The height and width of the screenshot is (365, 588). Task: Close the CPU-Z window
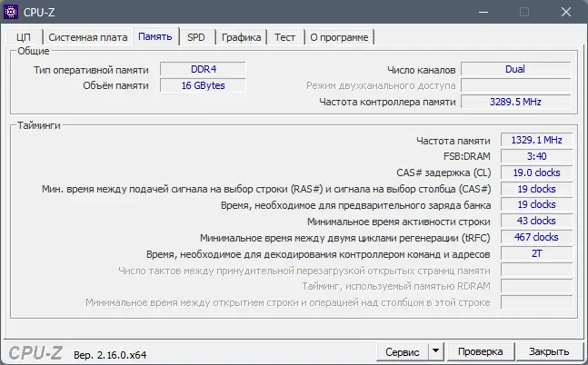pos(566,12)
